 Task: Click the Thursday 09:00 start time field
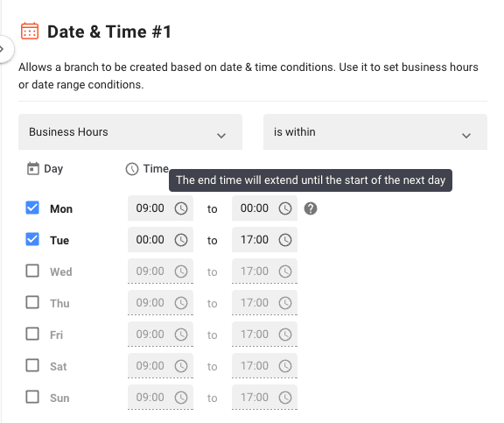tap(160, 303)
